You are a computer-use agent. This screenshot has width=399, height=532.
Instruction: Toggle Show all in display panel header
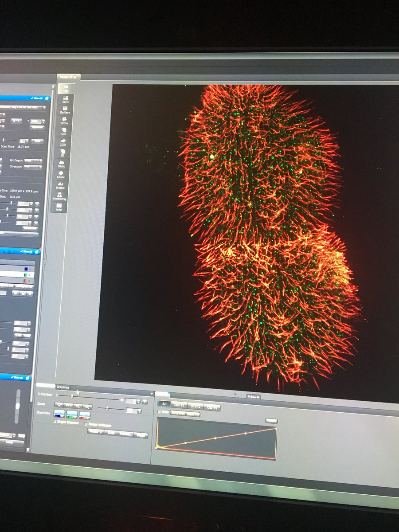[254, 396]
